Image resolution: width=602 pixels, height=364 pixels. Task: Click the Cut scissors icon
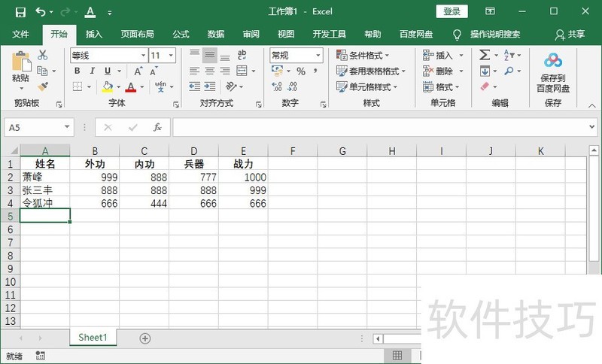(x=42, y=55)
